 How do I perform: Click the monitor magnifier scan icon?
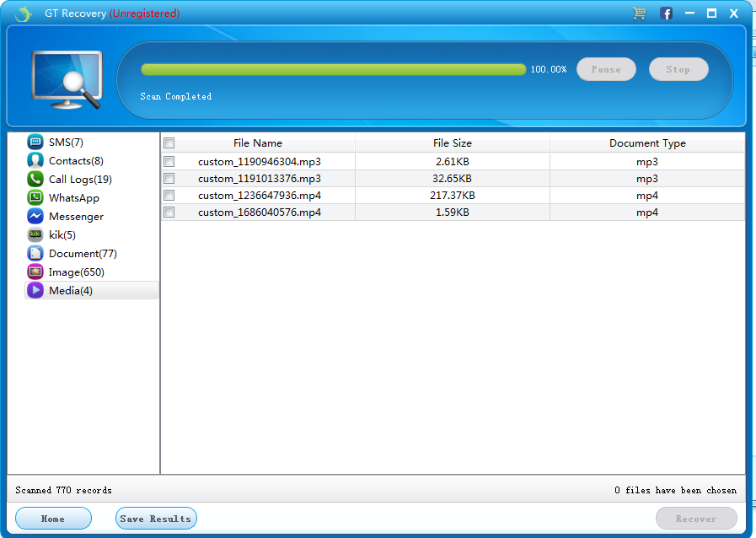[x=67, y=80]
